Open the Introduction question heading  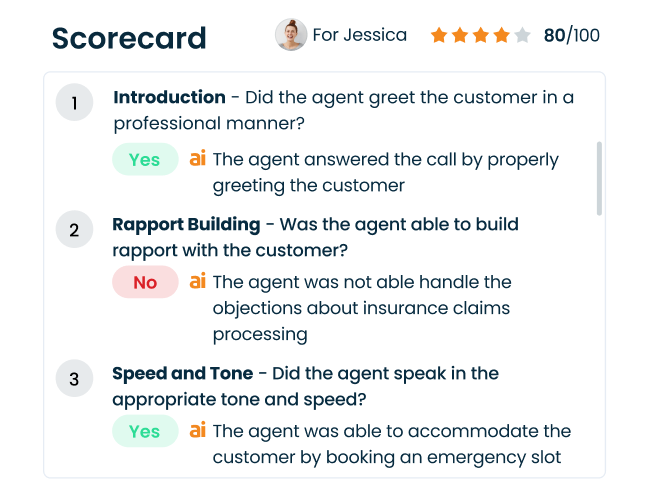pos(169,97)
